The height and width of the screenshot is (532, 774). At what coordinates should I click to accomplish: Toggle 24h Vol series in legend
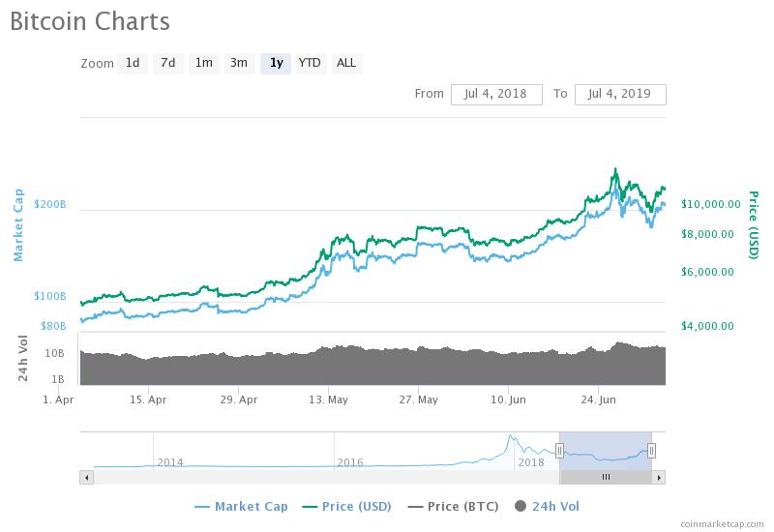pos(547,506)
